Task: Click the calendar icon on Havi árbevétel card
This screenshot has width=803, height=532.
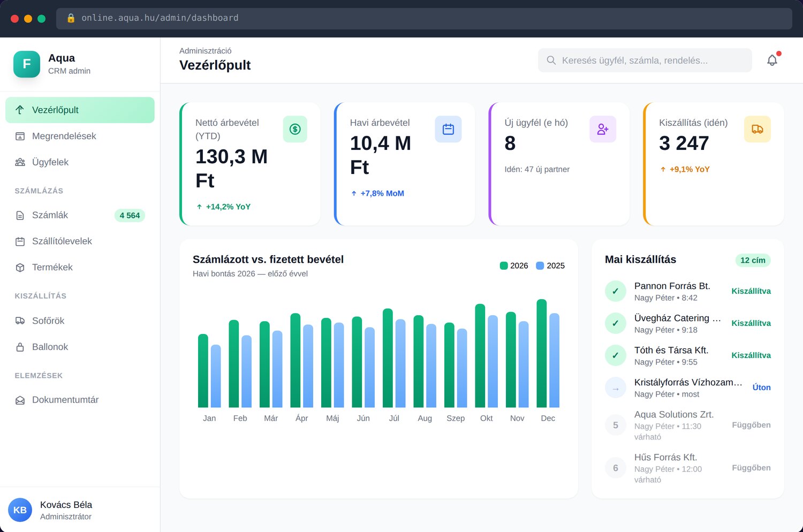Action: 448,129
